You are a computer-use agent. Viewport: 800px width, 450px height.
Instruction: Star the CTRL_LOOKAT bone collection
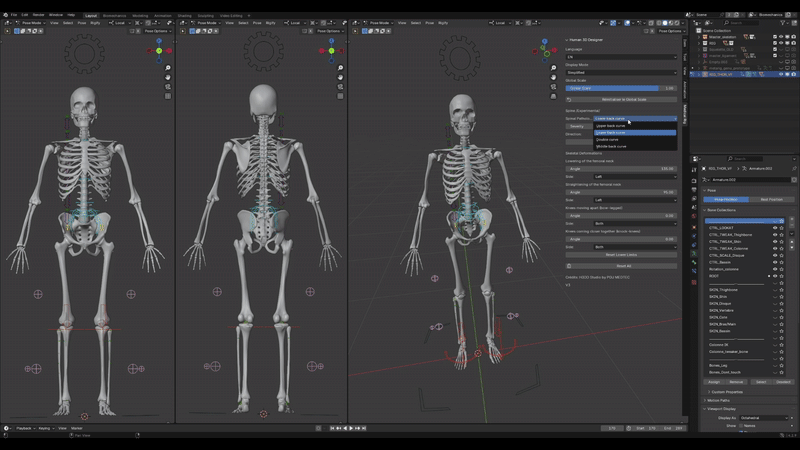781,227
